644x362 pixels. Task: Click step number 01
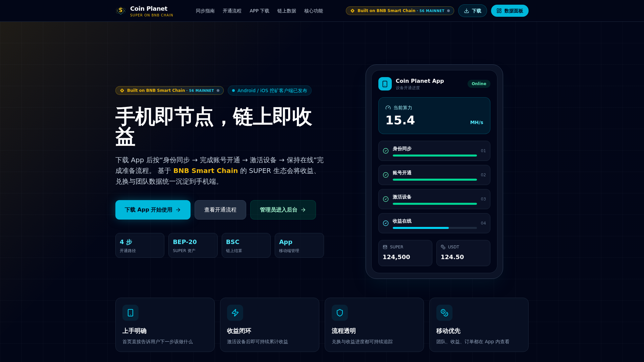[x=483, y=151]
